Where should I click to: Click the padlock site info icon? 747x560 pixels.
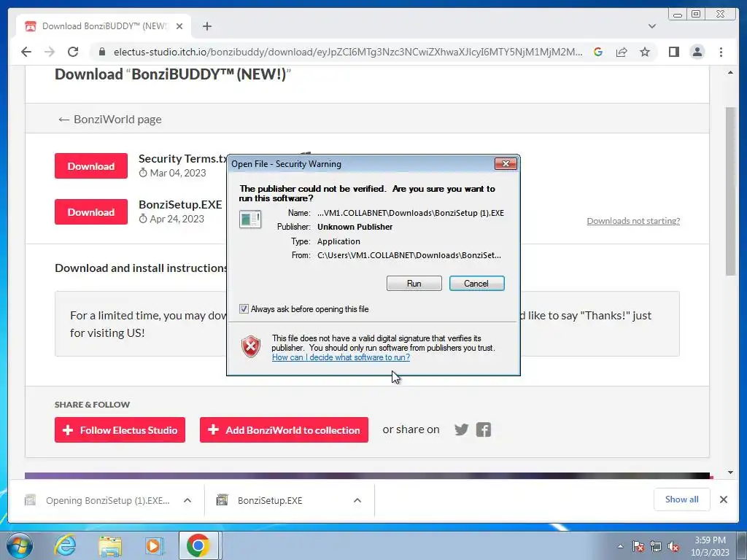pyautogui.click(x=102, y=52)
